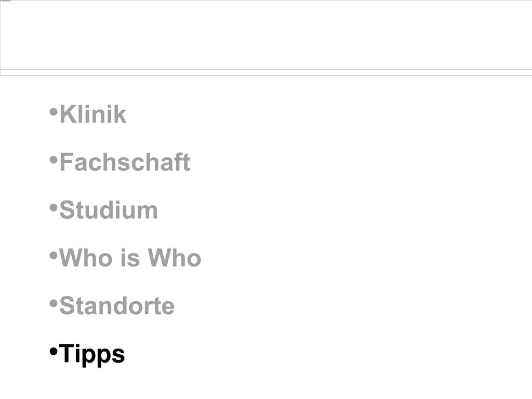Open the Fachschaft agenda item
This screenshot has height=399, width=532.
125,162
